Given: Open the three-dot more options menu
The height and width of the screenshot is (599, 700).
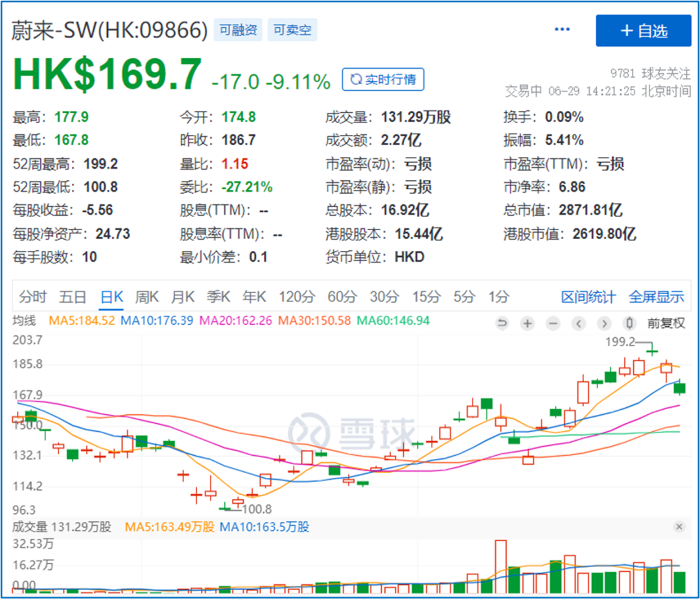Looking at the screenshot, I should (x=562, y=30).
